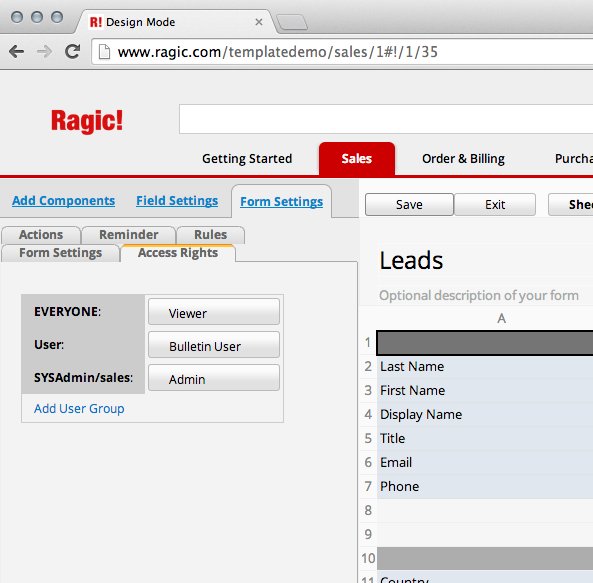The height and width of the screenshot is (583, 593).
Task: Switch to the Reminder sub-tab
Action: click(x=129, y=235)
